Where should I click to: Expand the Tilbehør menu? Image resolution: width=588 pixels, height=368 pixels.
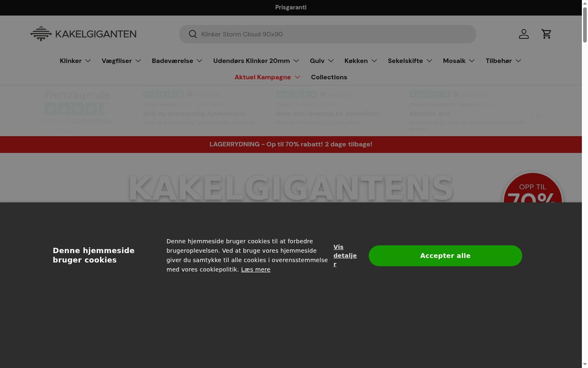[503, 61]
